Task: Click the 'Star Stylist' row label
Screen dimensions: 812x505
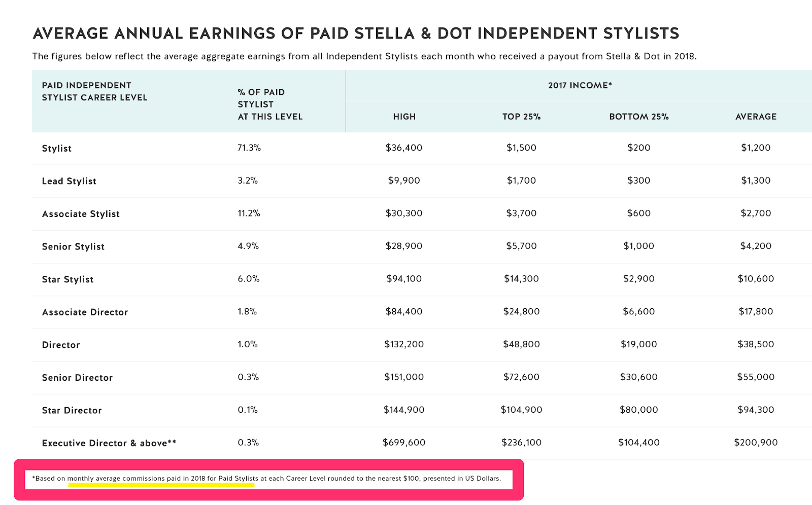Action: 67,279
